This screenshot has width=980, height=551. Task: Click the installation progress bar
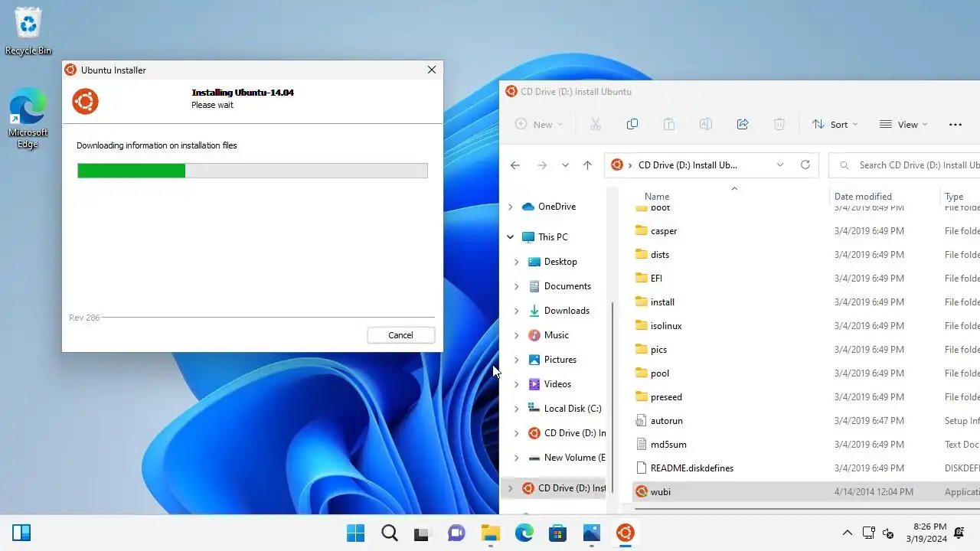coord(253,170)
